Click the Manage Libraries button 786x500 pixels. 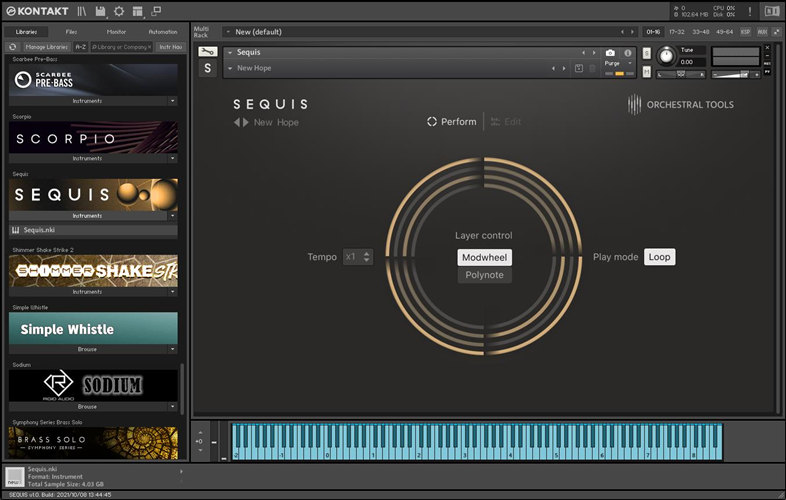pos(46,47)
